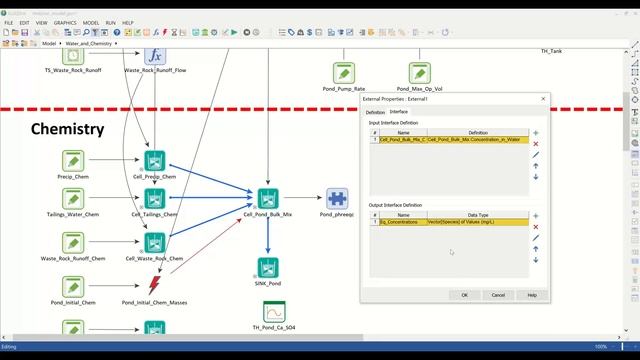This screenshot has width=640, height=360.
Task: Add a row to Output Interface Definition
Action: click(x=536, y=216)
